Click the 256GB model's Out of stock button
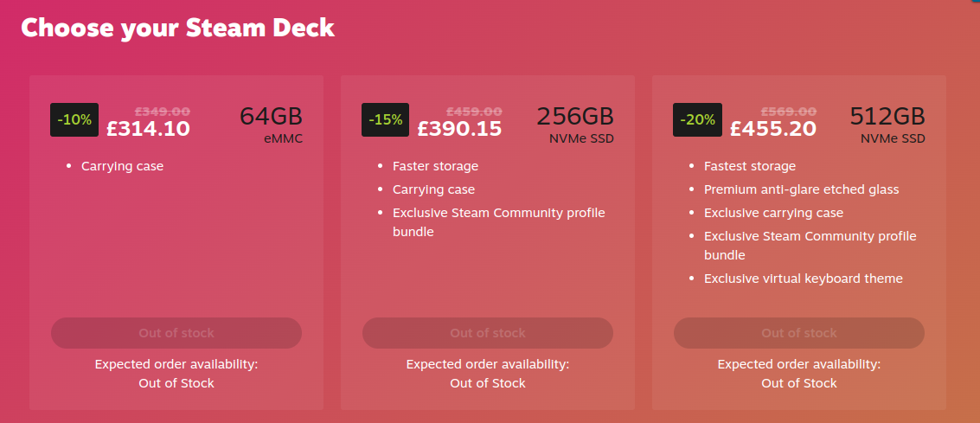Screen dimensions: 980x423 [488, 333]
